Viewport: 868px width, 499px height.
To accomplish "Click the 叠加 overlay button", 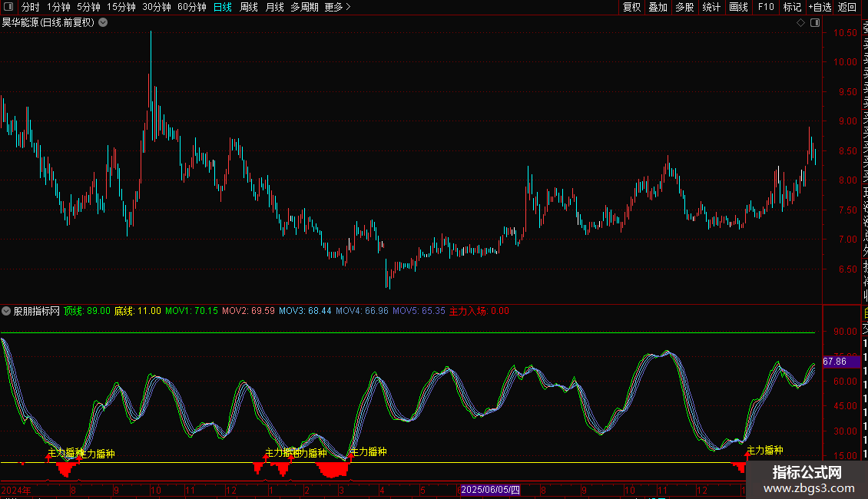I will click(658, 7).
